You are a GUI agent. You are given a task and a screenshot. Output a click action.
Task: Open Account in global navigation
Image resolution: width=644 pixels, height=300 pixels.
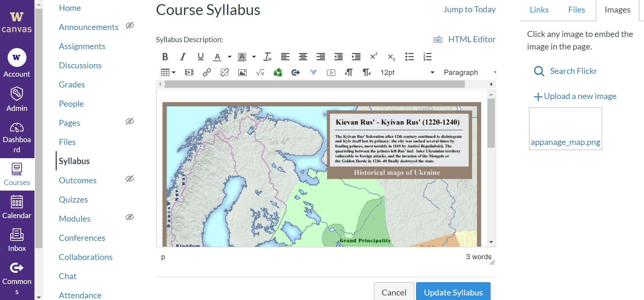[x=17, y=63]
